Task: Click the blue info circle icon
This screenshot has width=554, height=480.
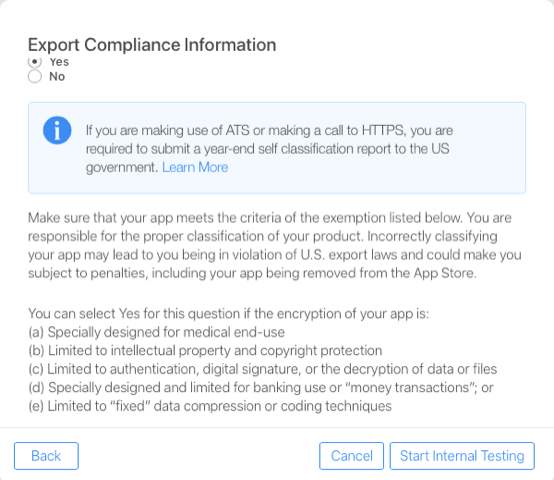Action: (x=57, y=130)
